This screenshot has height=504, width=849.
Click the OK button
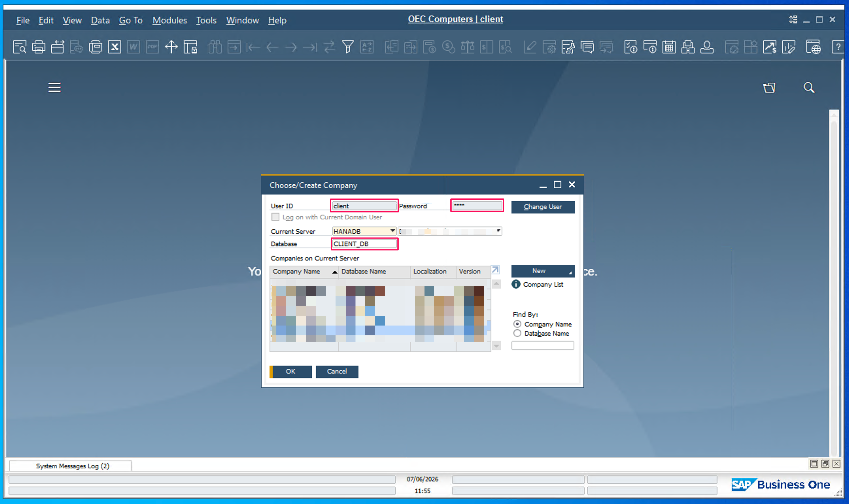290,372
